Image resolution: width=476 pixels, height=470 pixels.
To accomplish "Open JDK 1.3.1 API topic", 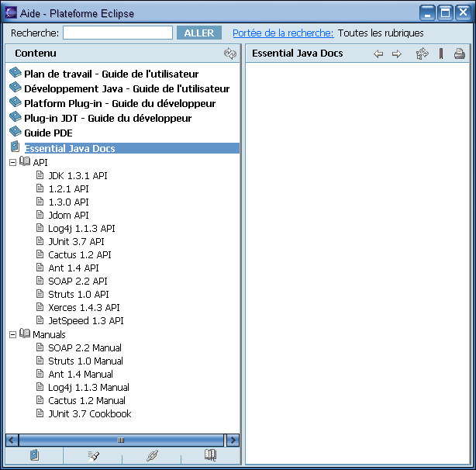I will pyautogui.click(x=78, y=176).
